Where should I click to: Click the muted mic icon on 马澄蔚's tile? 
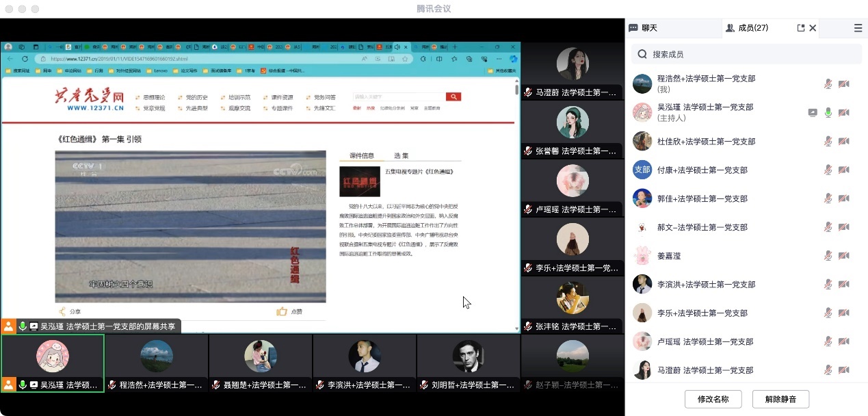tap(528, 92)
